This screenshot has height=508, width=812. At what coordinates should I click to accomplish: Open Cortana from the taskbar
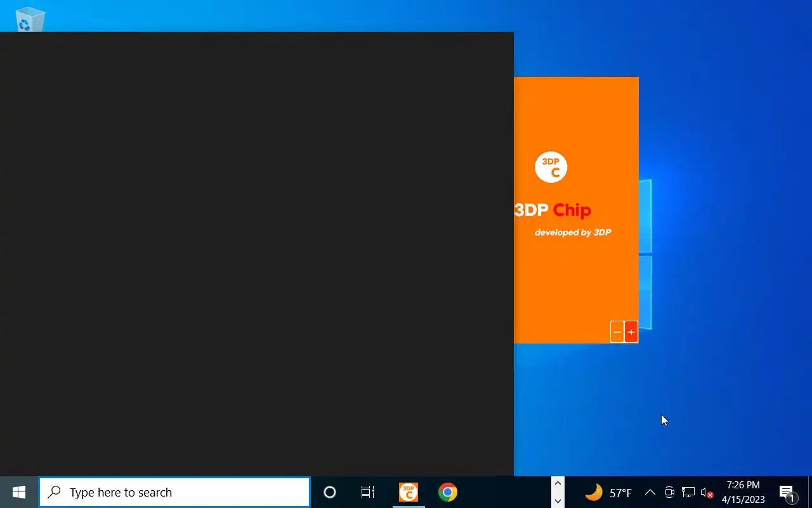point(330,492)
